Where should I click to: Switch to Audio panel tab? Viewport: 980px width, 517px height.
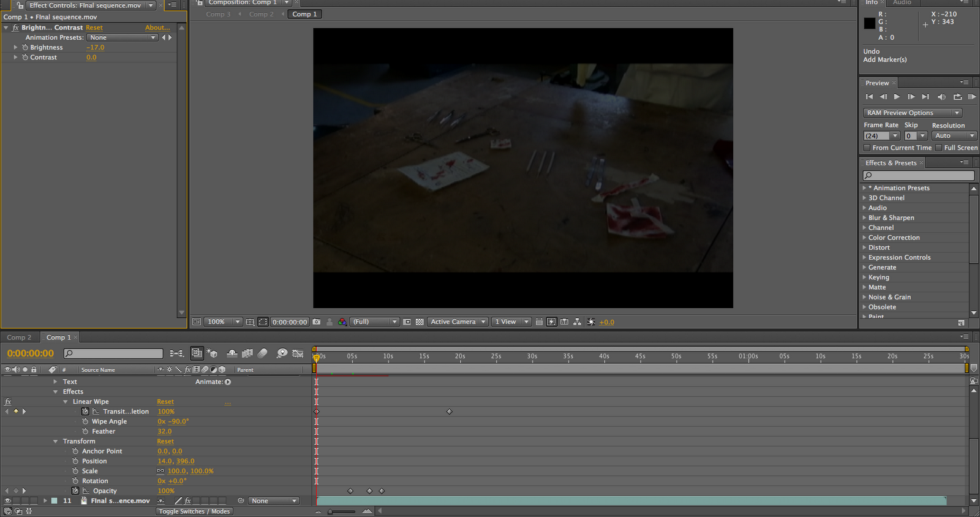point(902,2)
